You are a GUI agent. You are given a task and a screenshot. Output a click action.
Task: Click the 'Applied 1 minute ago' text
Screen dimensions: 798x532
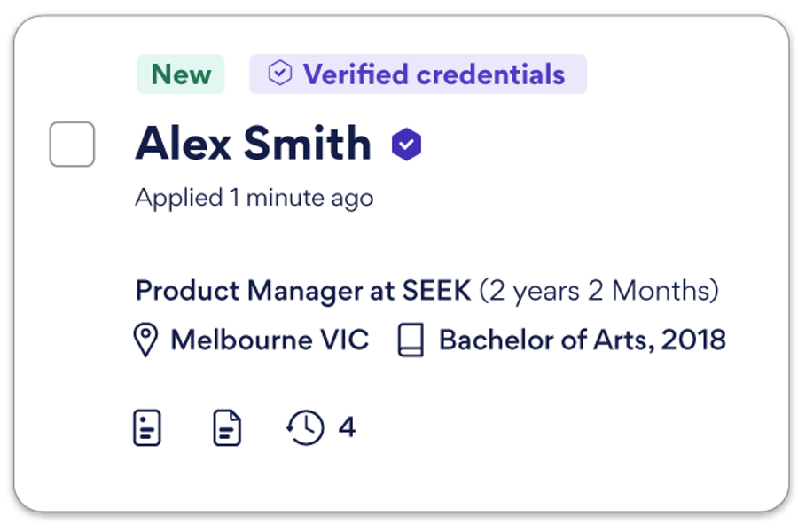click(x=254, y=198)
